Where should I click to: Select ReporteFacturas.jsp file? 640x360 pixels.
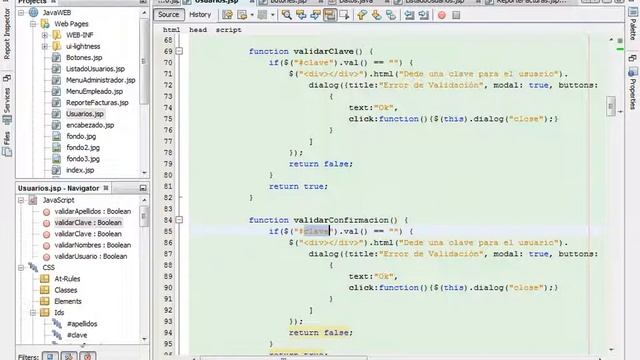coord(97,102)
